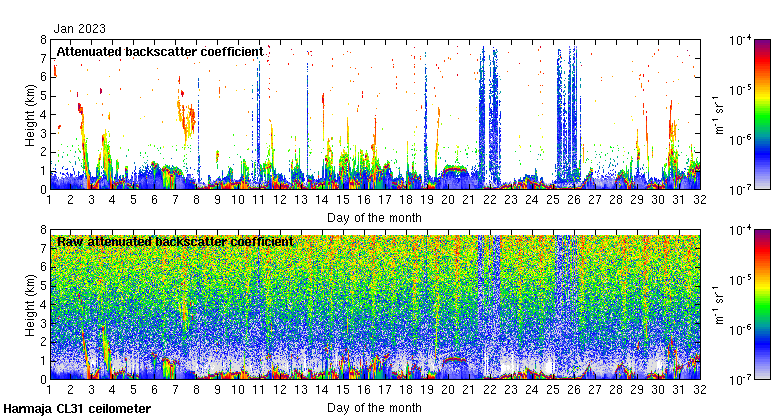Click the upper color bar's 10⁻⁴ label
Screen dimensions: 780x420
[x=740, y=40]
